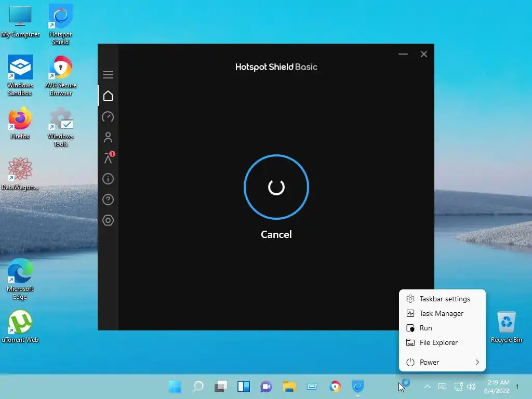This screenshot has height=399, width=532.
Task: Open volume speaker tray icon
Action: point(471,387)
